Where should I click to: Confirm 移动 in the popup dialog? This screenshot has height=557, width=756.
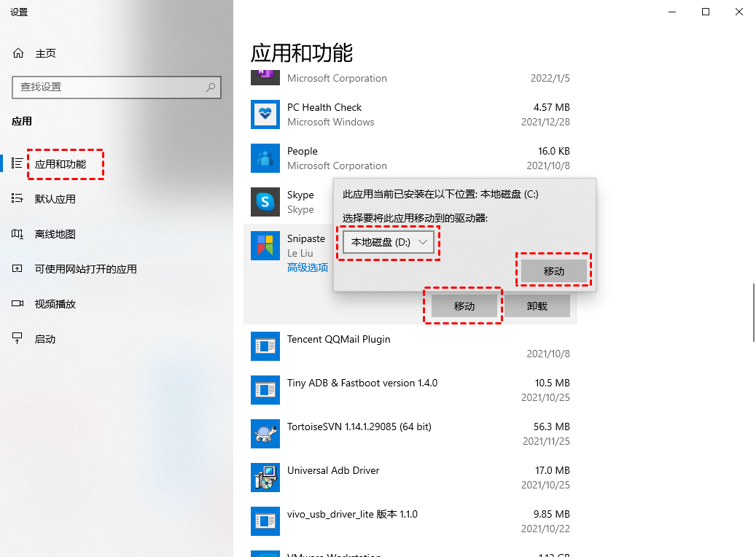click(553, 271)
